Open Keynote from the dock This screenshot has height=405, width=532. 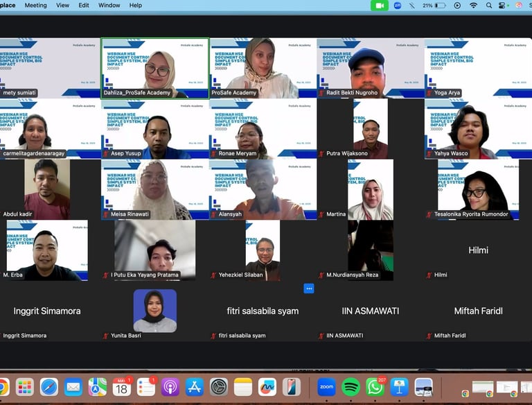(x=399, y=387)
